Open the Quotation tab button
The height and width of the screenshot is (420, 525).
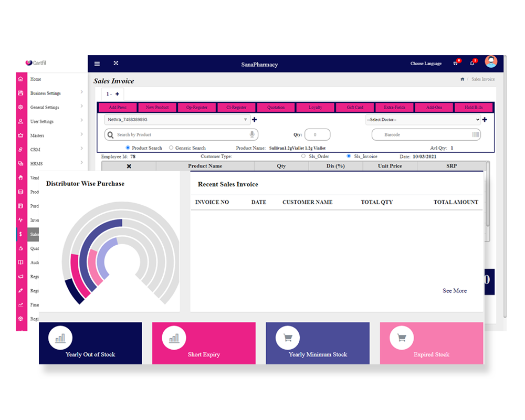(x=276, y=108)
